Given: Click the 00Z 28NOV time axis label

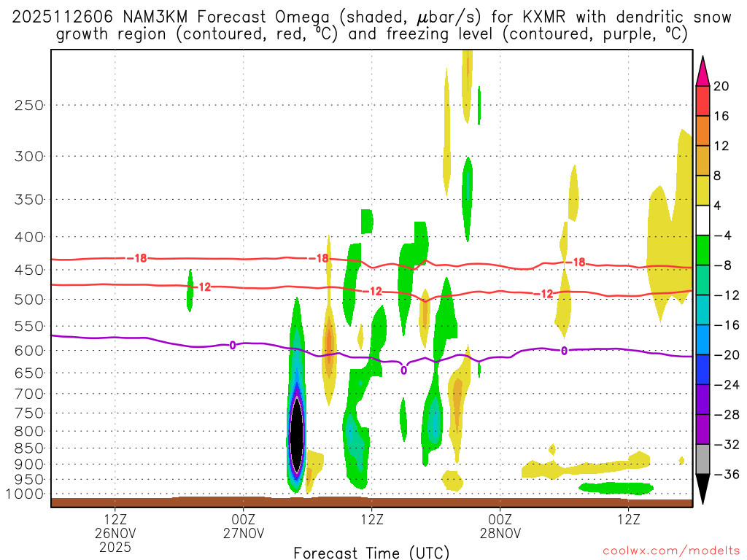Looking at the screenshot, I should 500,526.
